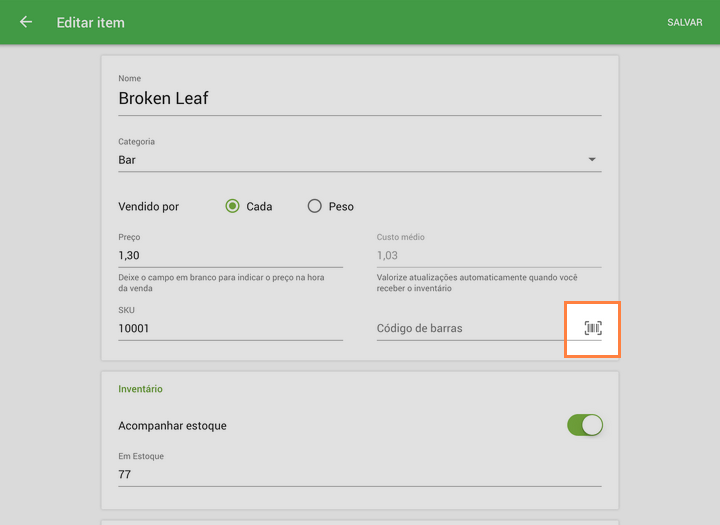Click the Inventário section header
This screenshot has height=525, width=720.
point(140,389)
